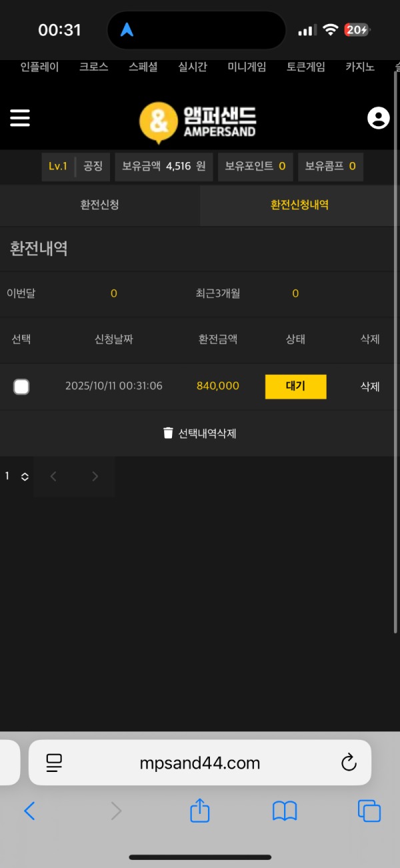Screen dimensions: 400x868
Task: Tap the Ampersand logo
Action: [197, 121]
